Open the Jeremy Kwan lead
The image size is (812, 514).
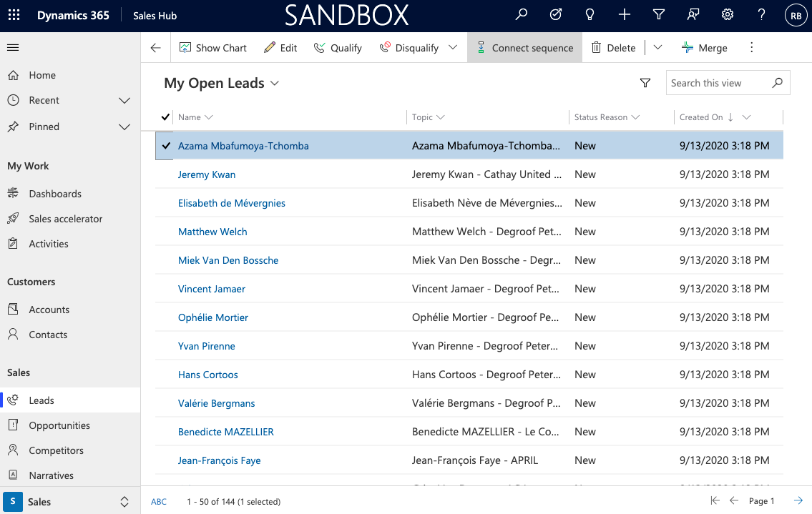tap(207, 174)
